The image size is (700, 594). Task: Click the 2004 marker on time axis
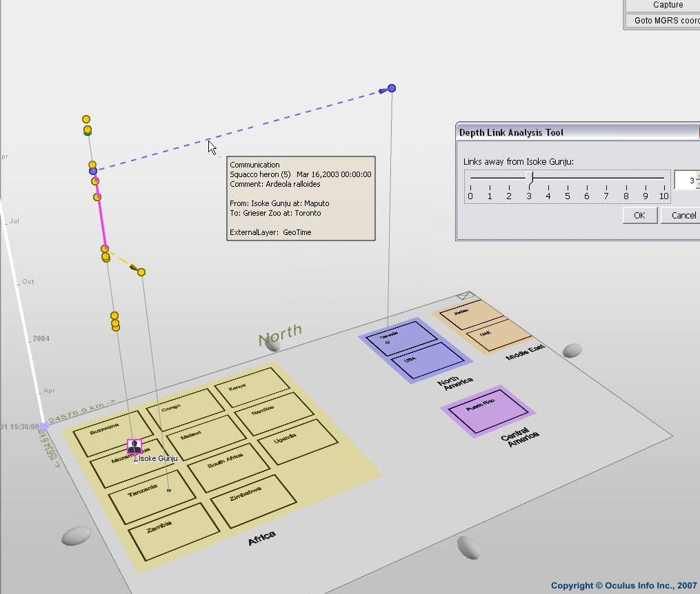(39, 338)
